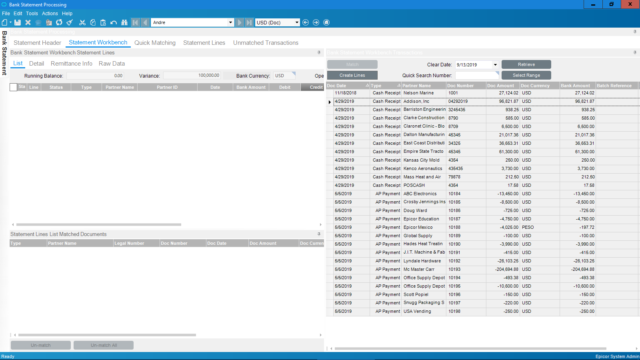Switch to Statement Lines tab
This screenshot has height=360, width=640.
pos(204,42)
